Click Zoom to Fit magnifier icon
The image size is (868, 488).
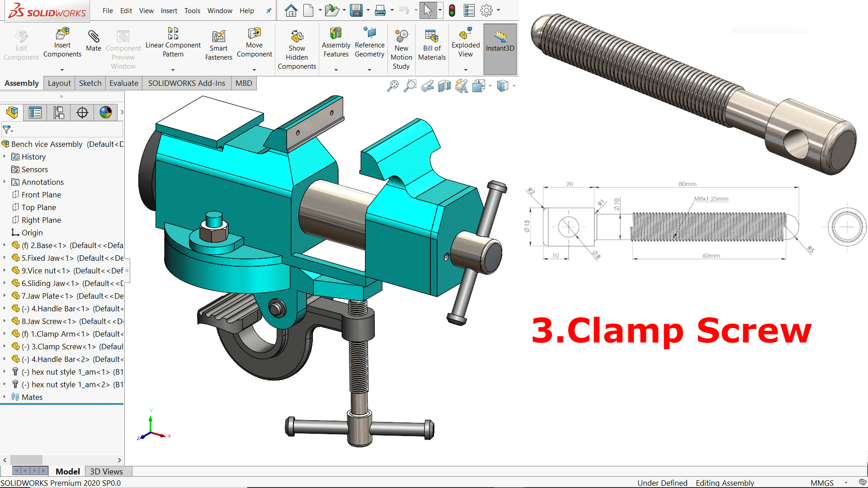(393, 85)
